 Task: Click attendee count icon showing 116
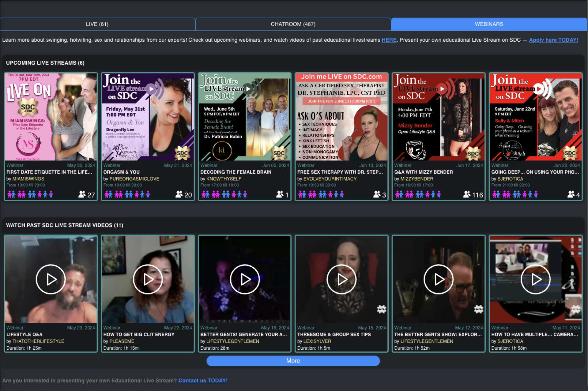[467, 194]
